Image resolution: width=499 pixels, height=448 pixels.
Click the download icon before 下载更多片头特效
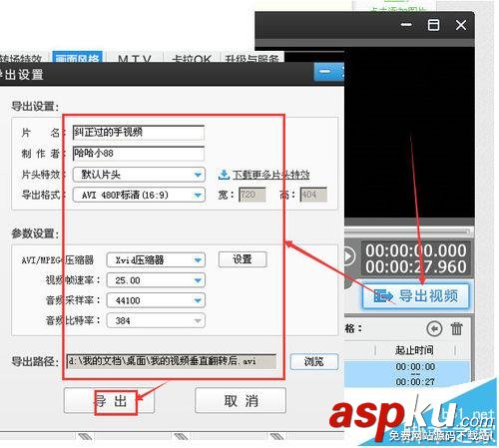(224, 175)
